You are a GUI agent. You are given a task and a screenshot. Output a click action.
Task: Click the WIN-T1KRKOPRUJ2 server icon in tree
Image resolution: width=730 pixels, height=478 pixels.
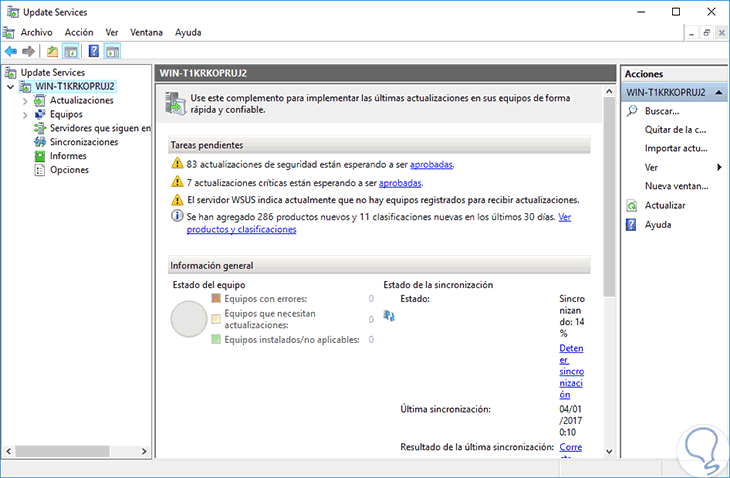[x=26, y=87]
